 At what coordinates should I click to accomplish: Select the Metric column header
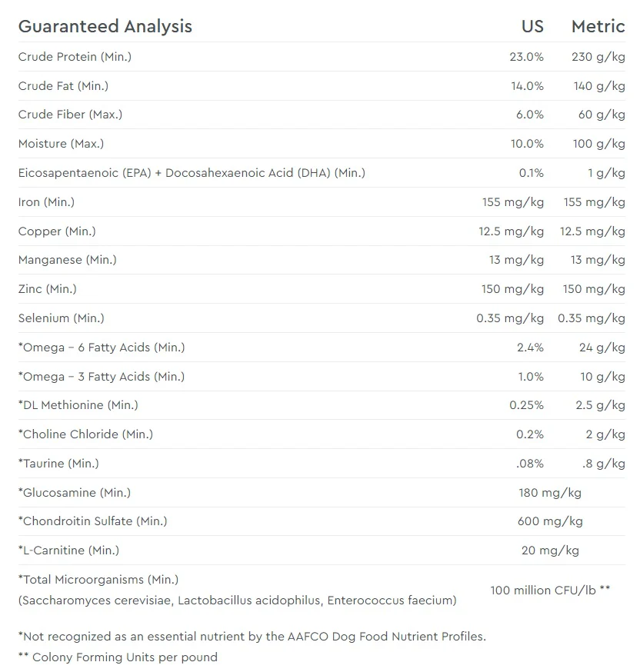(x=598, y=26)
